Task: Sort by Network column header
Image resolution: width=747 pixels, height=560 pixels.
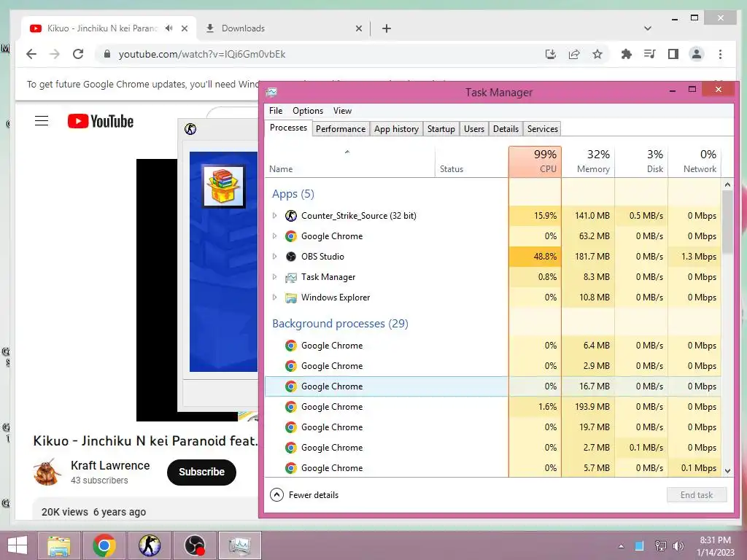Action: (695, 162)
